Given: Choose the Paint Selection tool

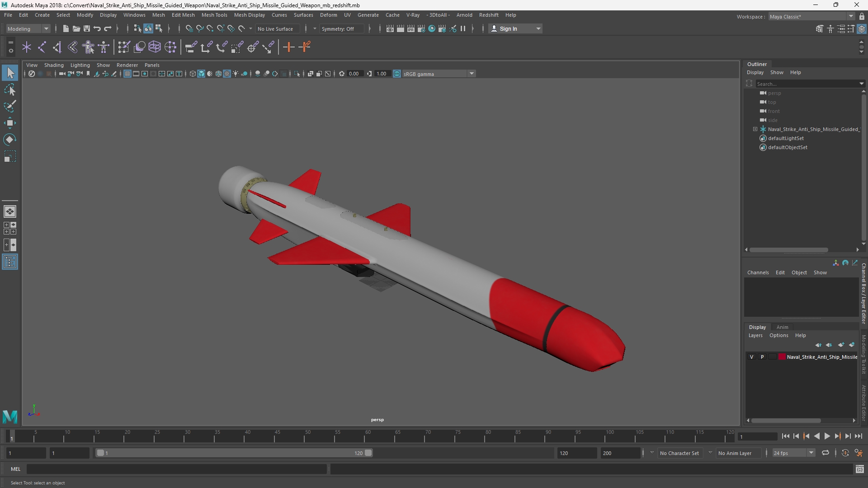Looking at the screenshot, I should click(x=10, y=106).
